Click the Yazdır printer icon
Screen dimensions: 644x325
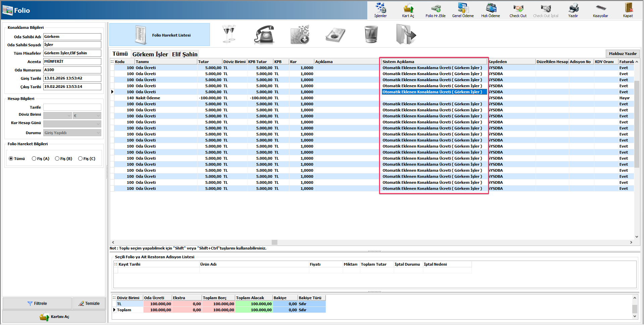(x=573, y=10)
